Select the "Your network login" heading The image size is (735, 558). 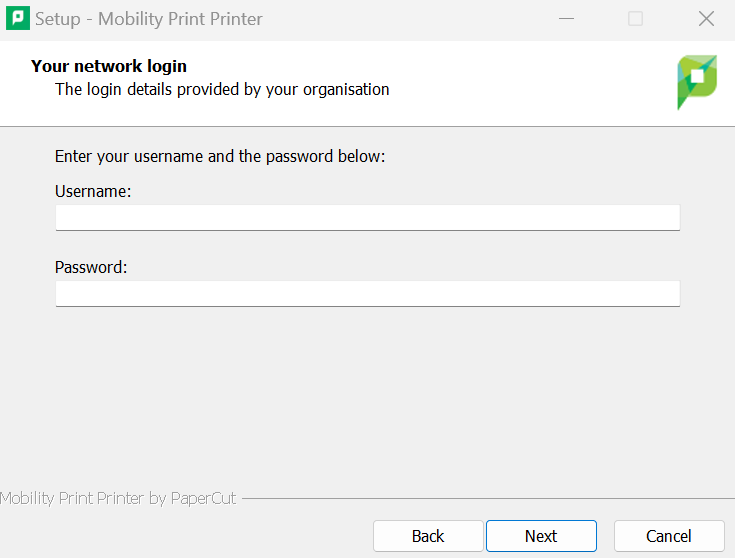coord(109,67)
